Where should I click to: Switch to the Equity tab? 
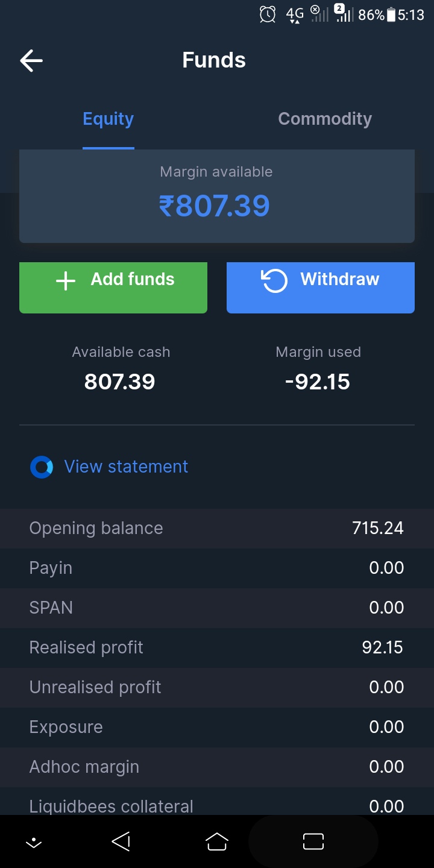click(x=108, y=119)
